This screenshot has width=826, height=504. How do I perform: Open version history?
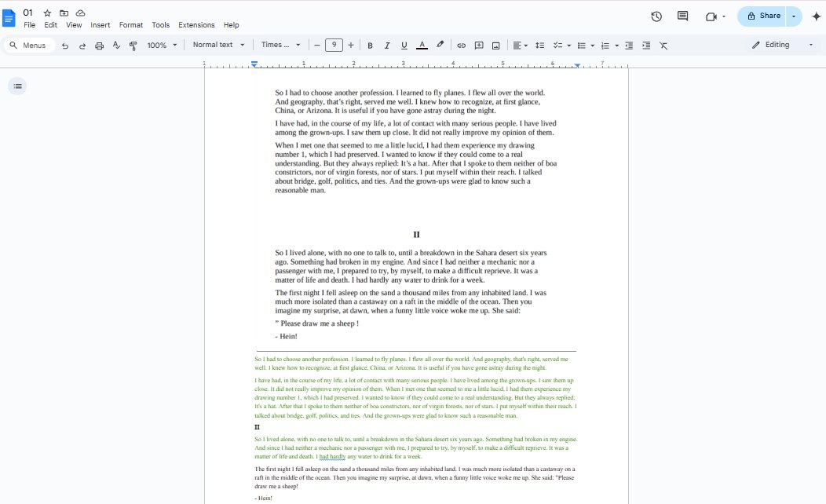pyautogui.click(x=656, y=16)
